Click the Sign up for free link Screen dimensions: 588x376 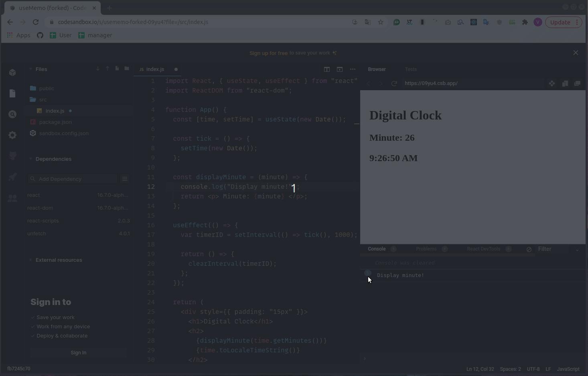click(x=268, y=53)
